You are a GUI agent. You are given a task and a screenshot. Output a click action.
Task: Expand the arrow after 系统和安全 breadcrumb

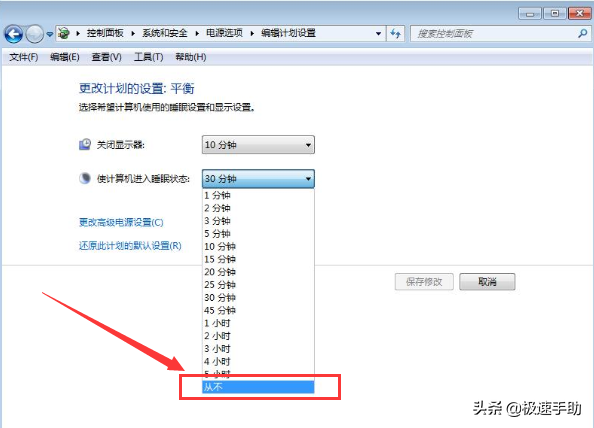(197, 33)
